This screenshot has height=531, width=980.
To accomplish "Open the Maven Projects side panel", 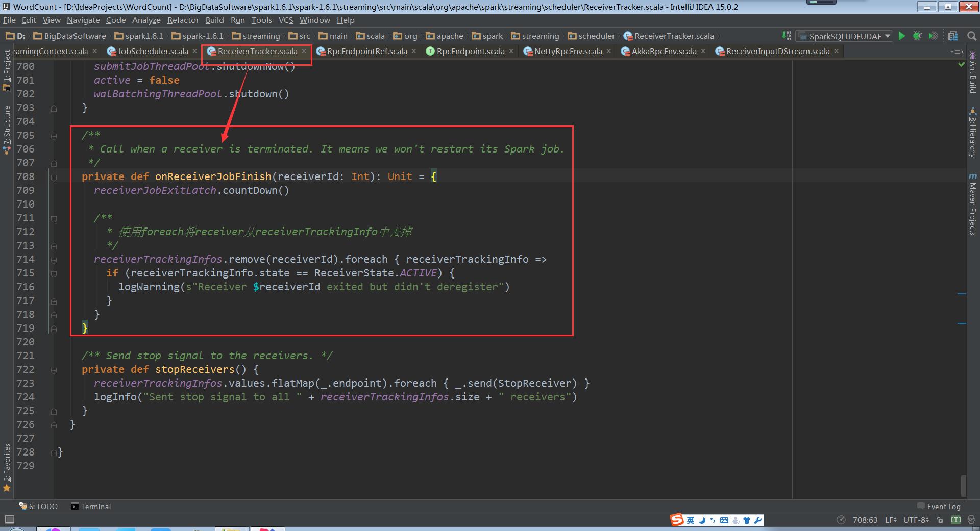I will coord(972,204).
